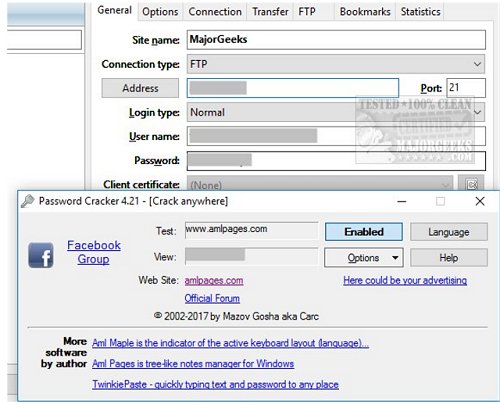The image size is (500, 404).
Task: Click the client certificate browse icon button
Action: (471, 184)
